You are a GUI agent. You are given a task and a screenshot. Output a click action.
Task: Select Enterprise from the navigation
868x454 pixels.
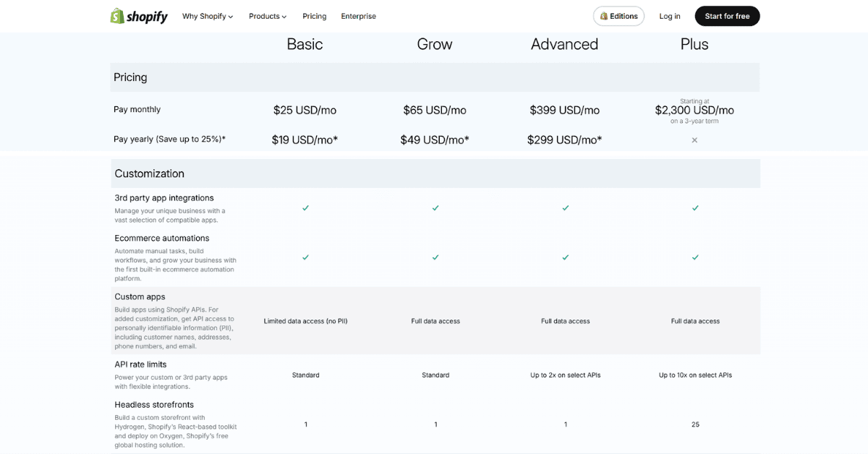[358, 16]
